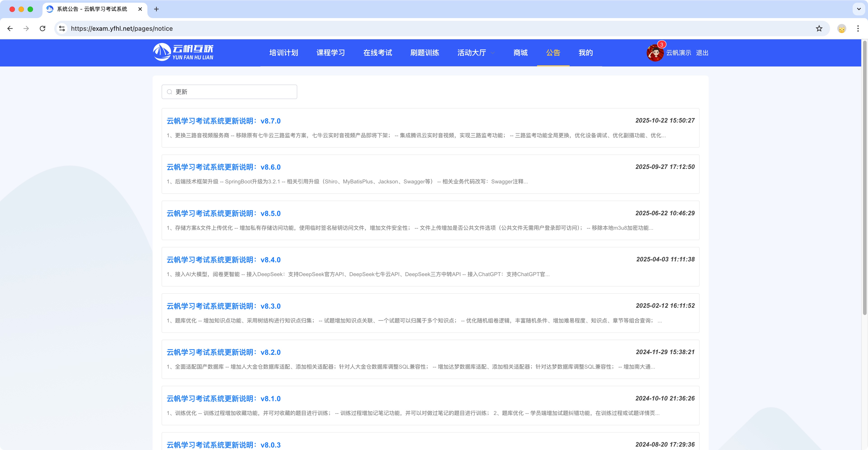Select the 刷题训练 menu item

[425, 53]
